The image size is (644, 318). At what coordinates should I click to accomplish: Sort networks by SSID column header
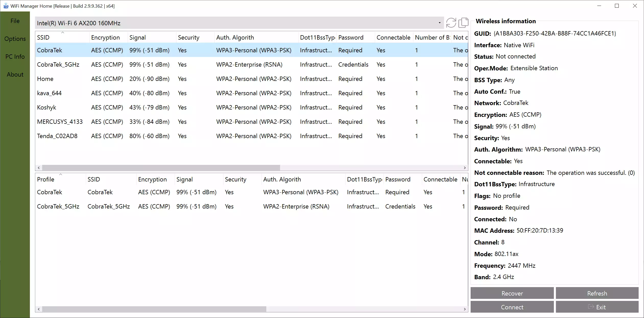pyautogui.click(x=62, y=38)
